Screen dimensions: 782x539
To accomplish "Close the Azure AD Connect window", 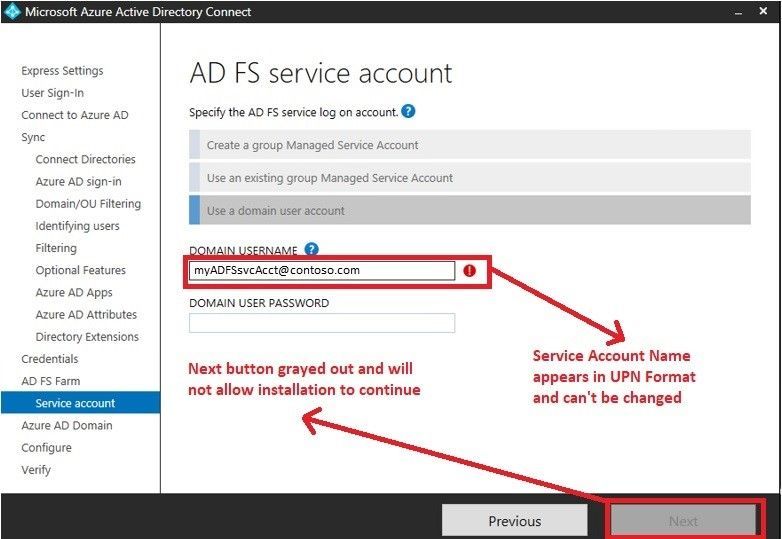I will (763, 11).
